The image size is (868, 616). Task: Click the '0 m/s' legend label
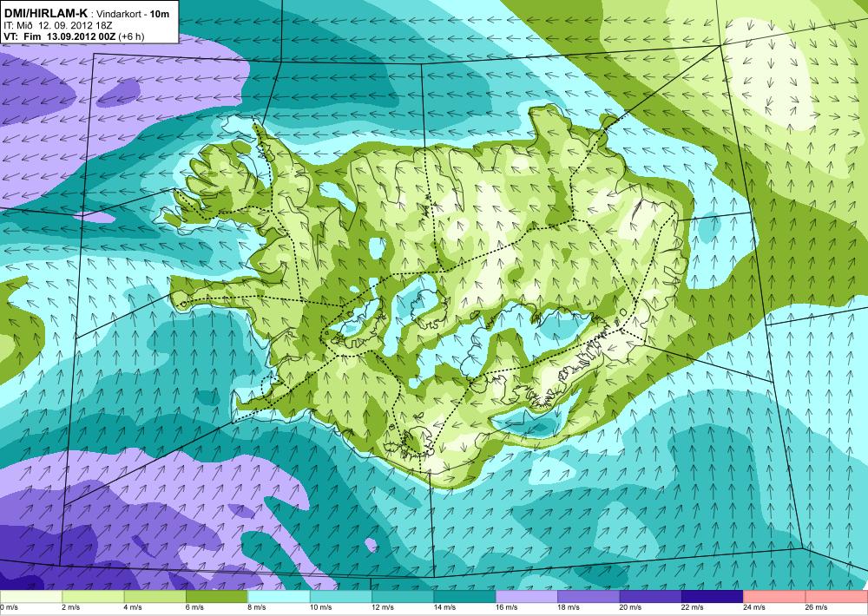[x=10, y=607]
